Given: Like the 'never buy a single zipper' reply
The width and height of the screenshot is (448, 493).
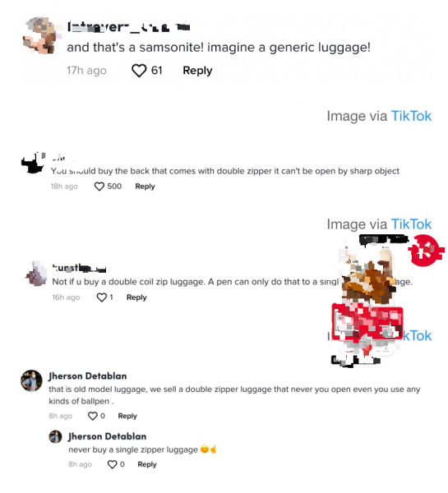Looking at the screenshot, I should [113, 464].
